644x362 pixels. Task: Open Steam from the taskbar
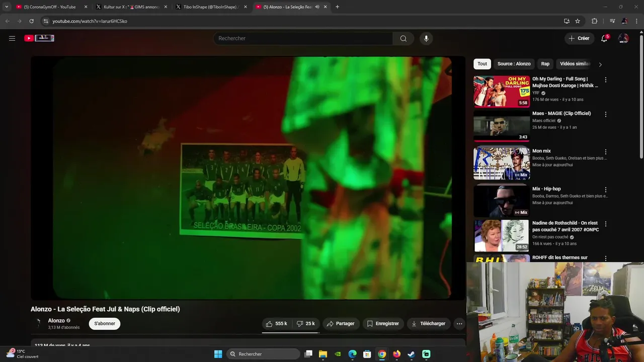(411, 354)
